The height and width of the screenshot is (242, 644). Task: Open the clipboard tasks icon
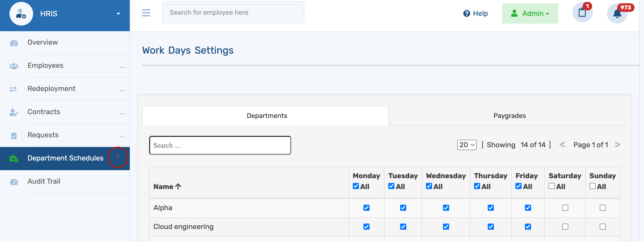pyautogui.click(x=582, y=12)
